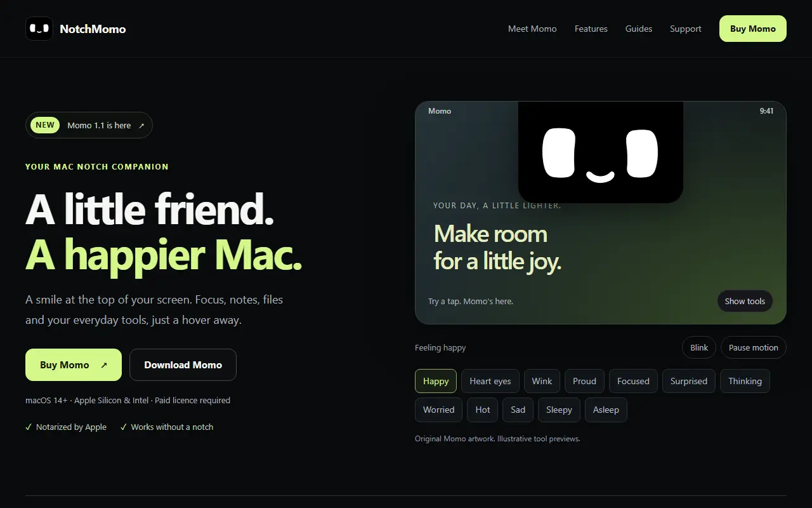This screenshot has width=812, height=508.
Task: Choose the Thinking mood
Action: (x=745, y=381)
